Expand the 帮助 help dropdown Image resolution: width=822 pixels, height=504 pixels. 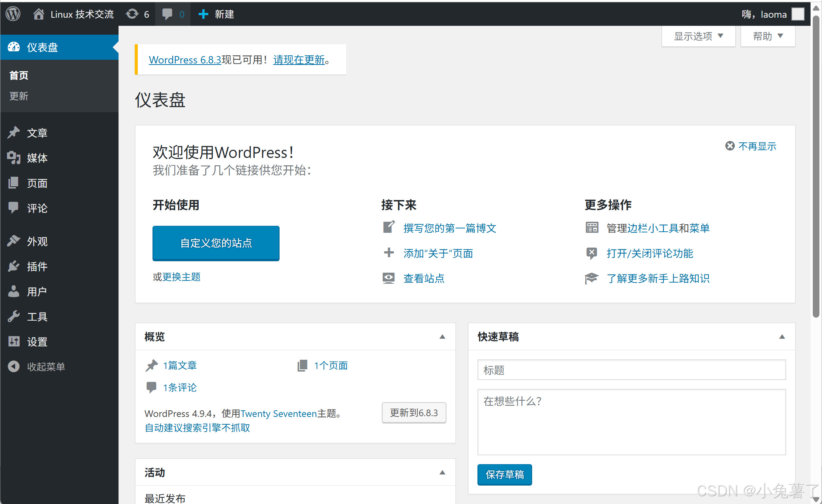coord(767,36)
